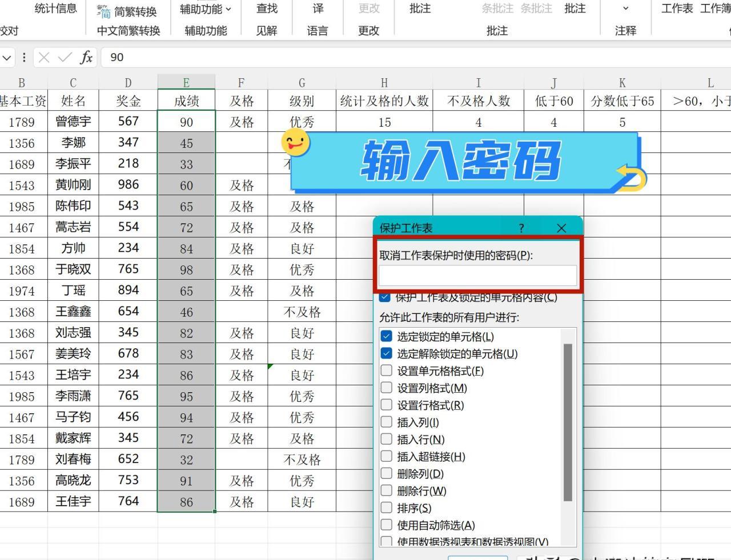
Task: Select column F header
Action: (241, 83)
